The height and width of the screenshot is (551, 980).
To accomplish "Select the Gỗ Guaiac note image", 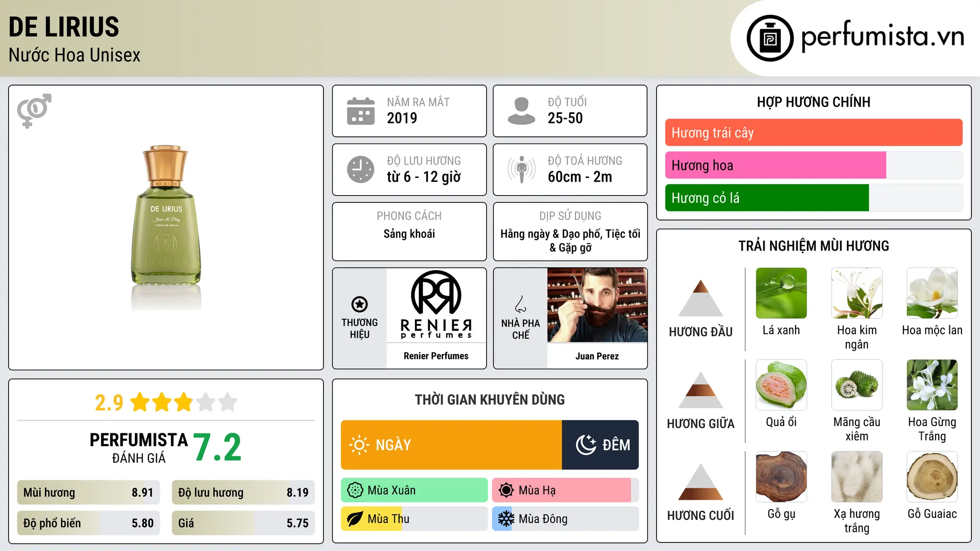I will [x=932, y=477].
